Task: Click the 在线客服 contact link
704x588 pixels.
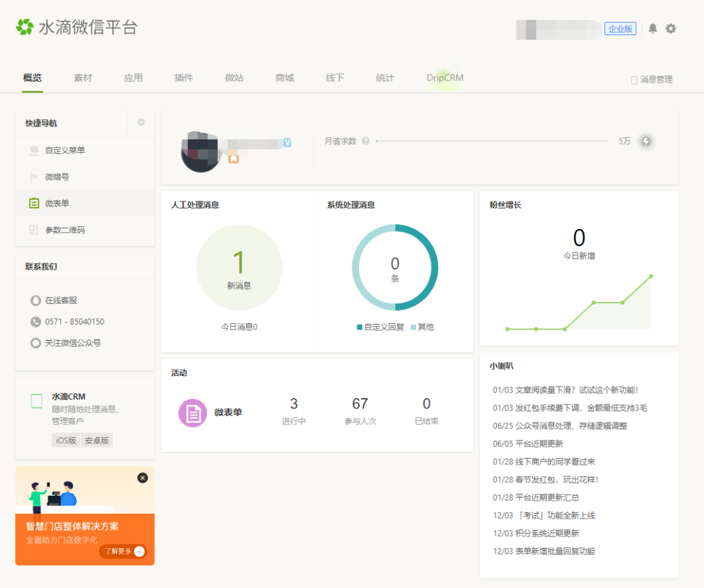Action: click(60, 301)
